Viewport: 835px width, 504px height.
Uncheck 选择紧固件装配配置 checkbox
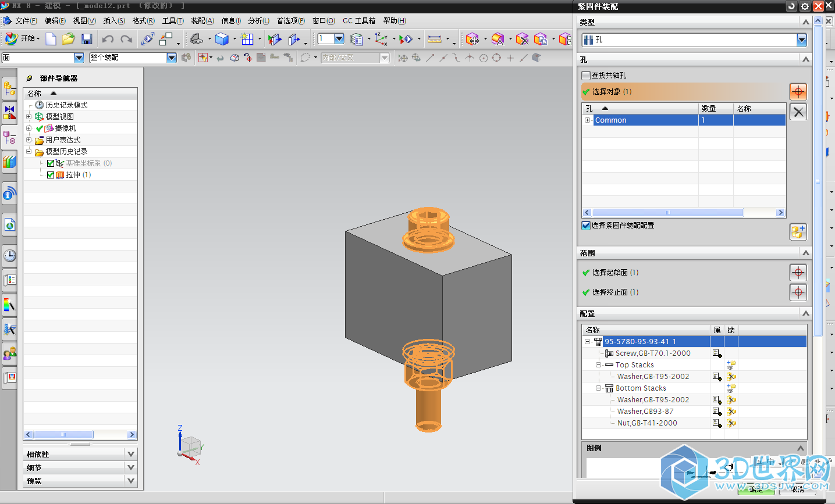click(586, 226)
